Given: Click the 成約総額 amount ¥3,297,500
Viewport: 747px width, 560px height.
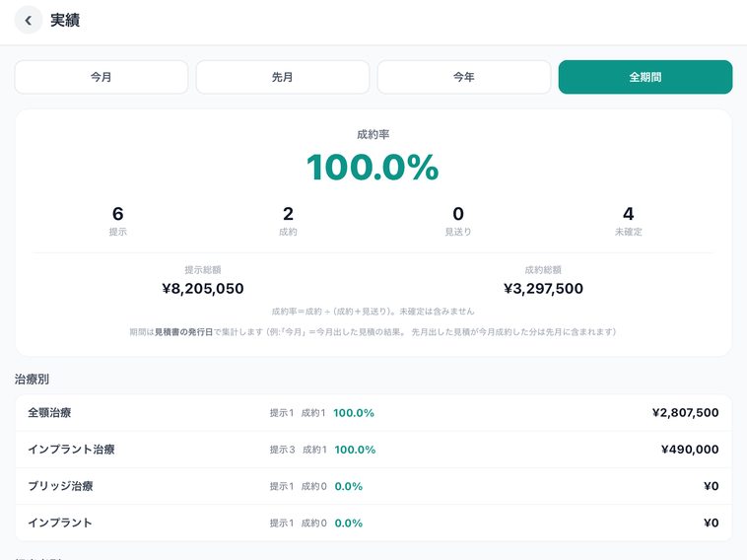Looking at the screenshot, I should click(544, 288).
